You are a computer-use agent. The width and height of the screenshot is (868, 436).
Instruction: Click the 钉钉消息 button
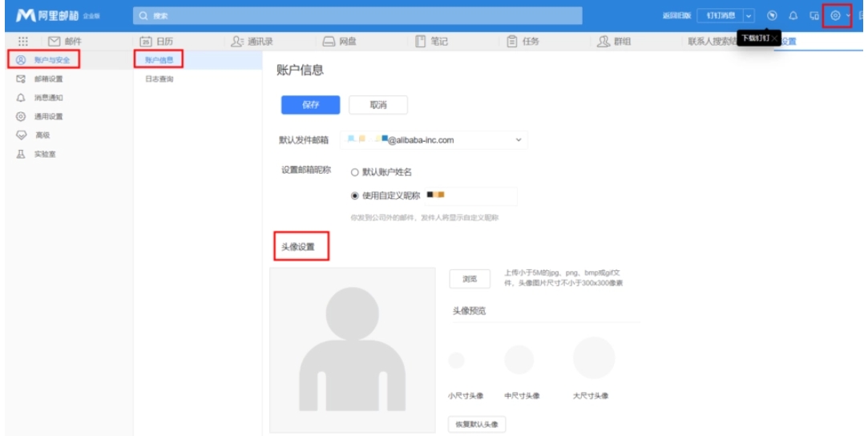pyautogui.click(x=721, y=15)
